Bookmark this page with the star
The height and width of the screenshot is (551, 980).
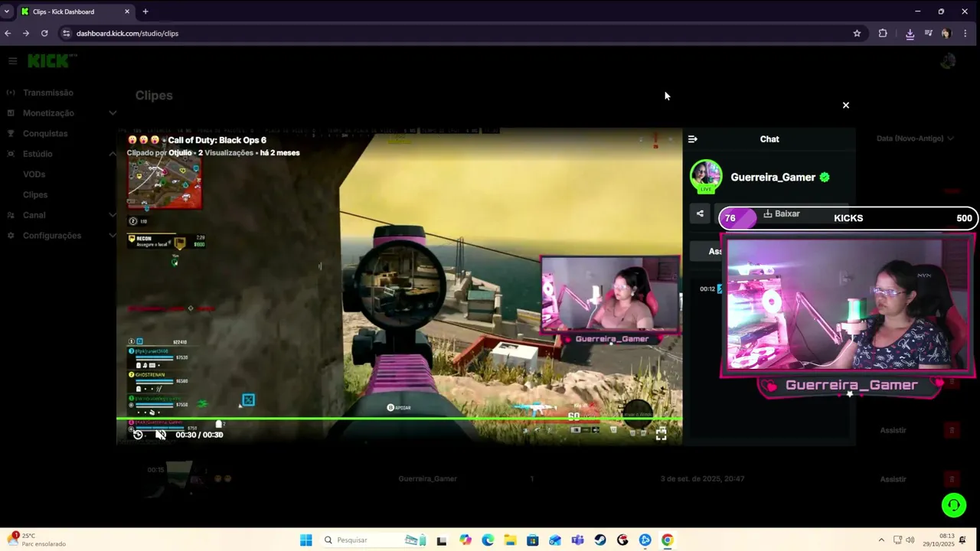(857, 34)
